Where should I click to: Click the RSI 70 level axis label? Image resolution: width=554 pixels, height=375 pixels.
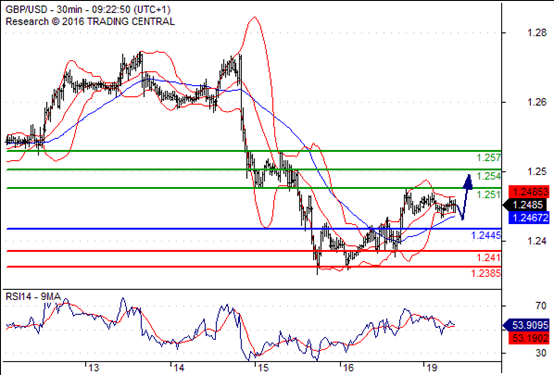click(x=541, y=306)
